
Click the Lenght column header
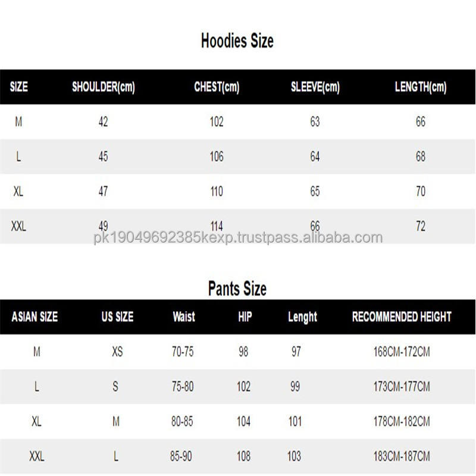tap(302, 317)
